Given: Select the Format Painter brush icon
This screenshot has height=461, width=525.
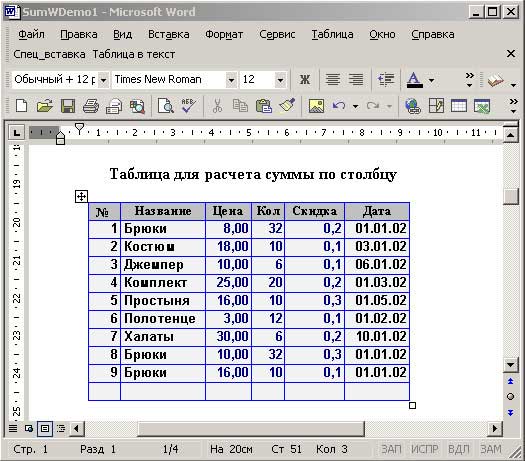Looking at the screenshot, I should [287, 106].
